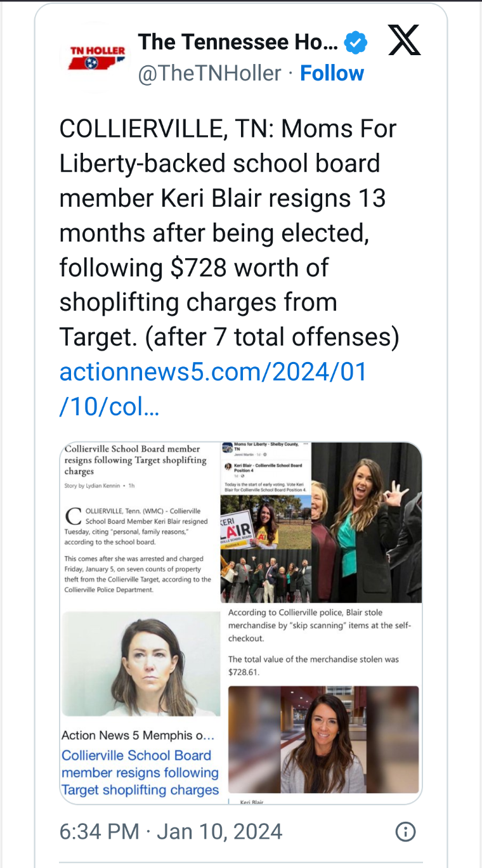This screenshot has width=482, height=868.
Task: Click the @TheTNHoller handle
Action: click(210, 74)
